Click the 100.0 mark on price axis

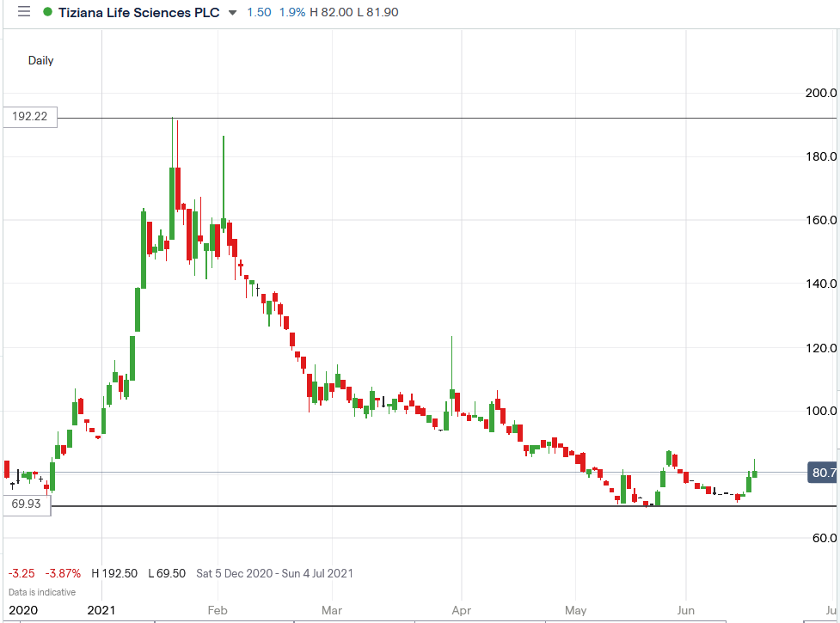(x=823, y=411)
